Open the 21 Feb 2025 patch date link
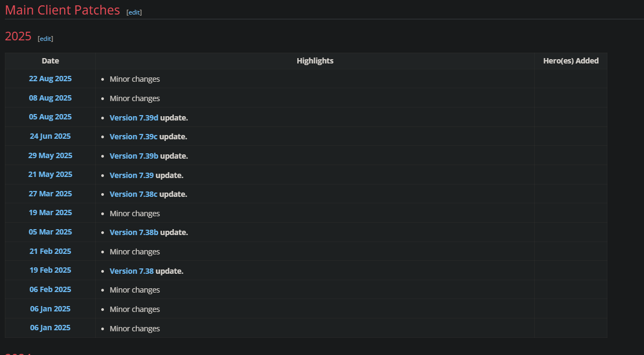This screenshot has height=355, width=644. pos(50,251)
